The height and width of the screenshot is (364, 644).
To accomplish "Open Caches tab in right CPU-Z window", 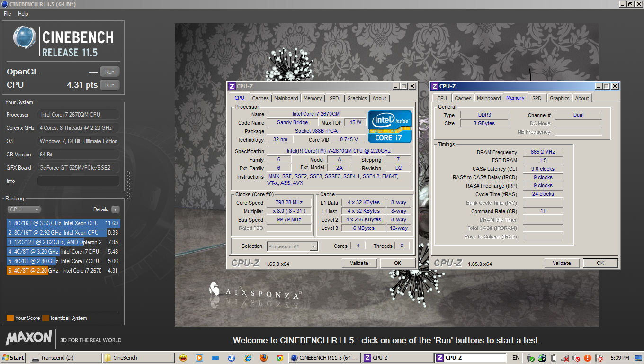I will pyautogui.click(x=463, y=98).
